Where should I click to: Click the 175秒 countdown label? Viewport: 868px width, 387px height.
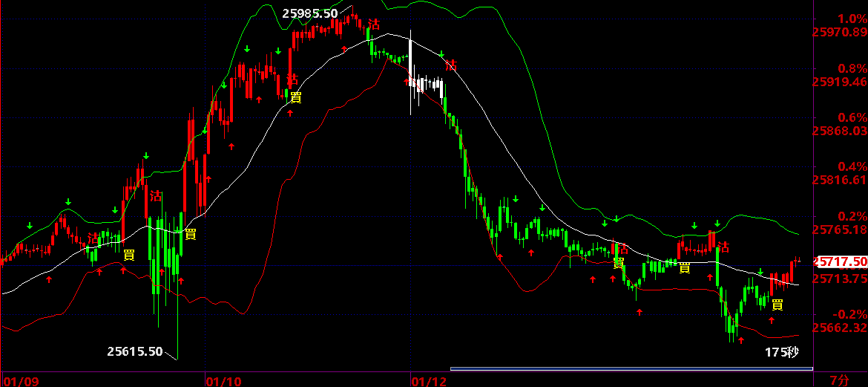(782, 352)
